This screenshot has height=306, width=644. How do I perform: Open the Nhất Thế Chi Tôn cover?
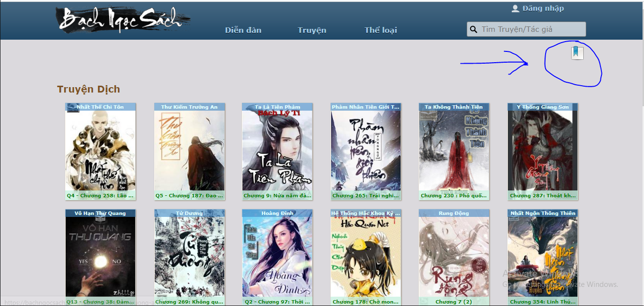[x=100, y=151]
